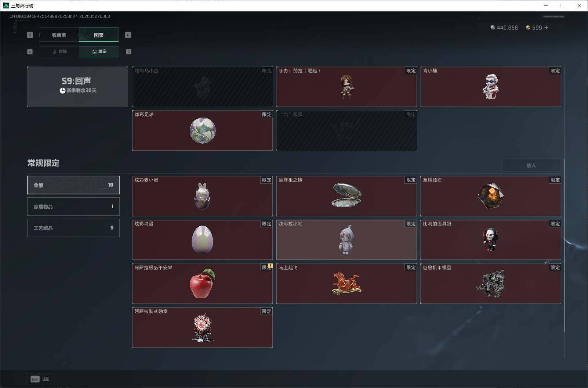The width and height of the screenshot is (588, 388).
Task: Click the silver currency coin icon
Action: [493, 28]
